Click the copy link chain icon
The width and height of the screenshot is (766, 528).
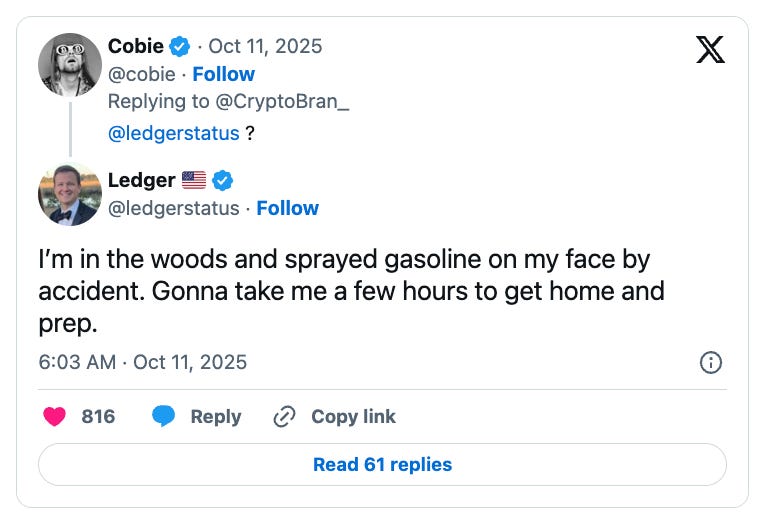(x=285, y=417)
